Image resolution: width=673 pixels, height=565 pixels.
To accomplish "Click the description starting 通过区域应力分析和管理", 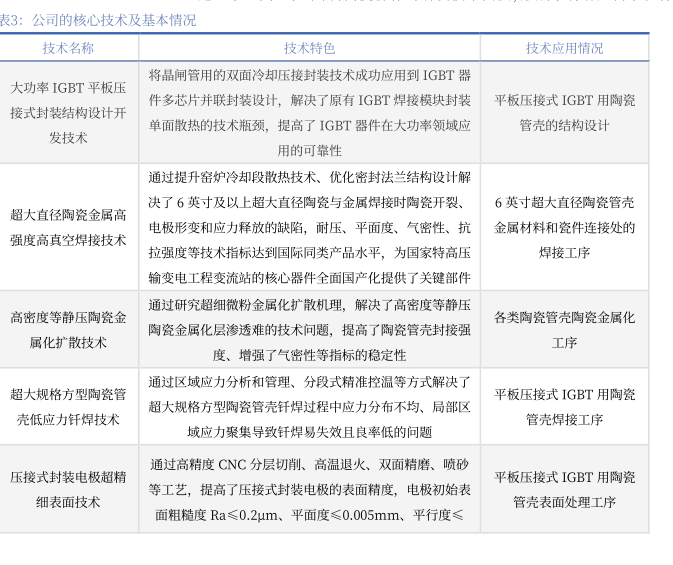I will tap(309, 407).
